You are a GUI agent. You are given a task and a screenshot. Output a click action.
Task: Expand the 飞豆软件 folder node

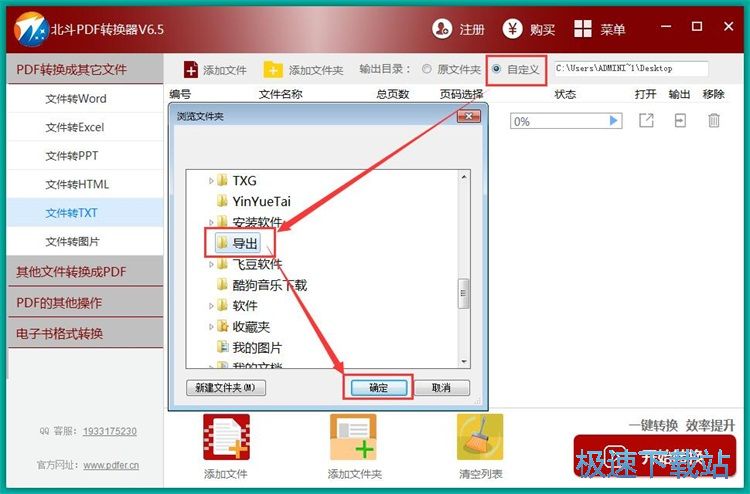(x=211, y=264)
